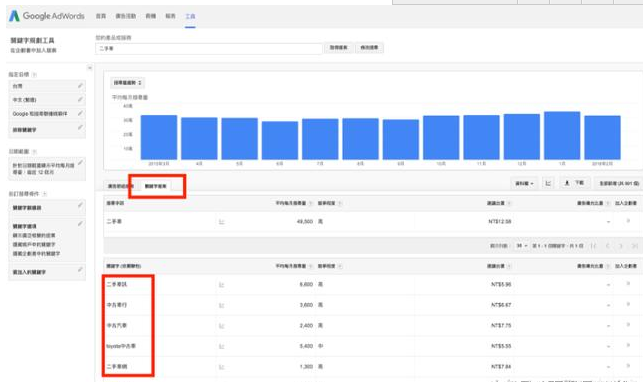Open the trend chart icon for 二手車 row

(x=221, y=222)
